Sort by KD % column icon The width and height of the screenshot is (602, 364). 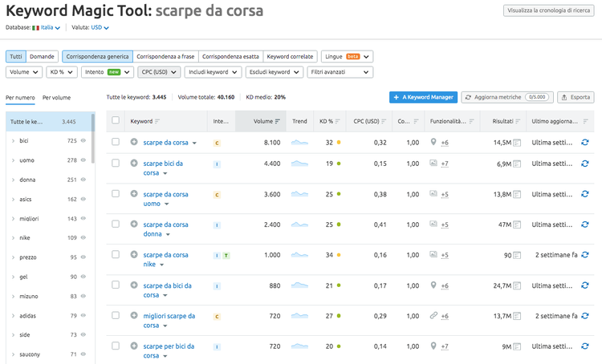pyautogui.click(x=337, y=121)
